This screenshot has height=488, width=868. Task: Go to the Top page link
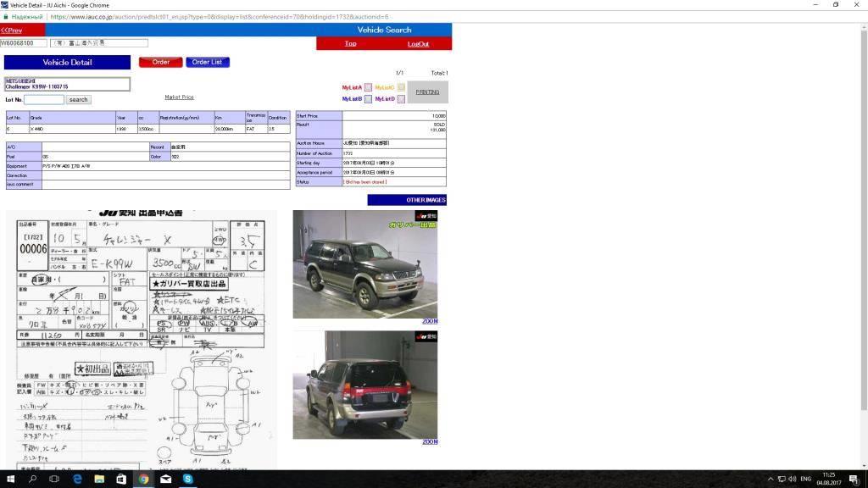pyautogui.click(x=350, y=44)
